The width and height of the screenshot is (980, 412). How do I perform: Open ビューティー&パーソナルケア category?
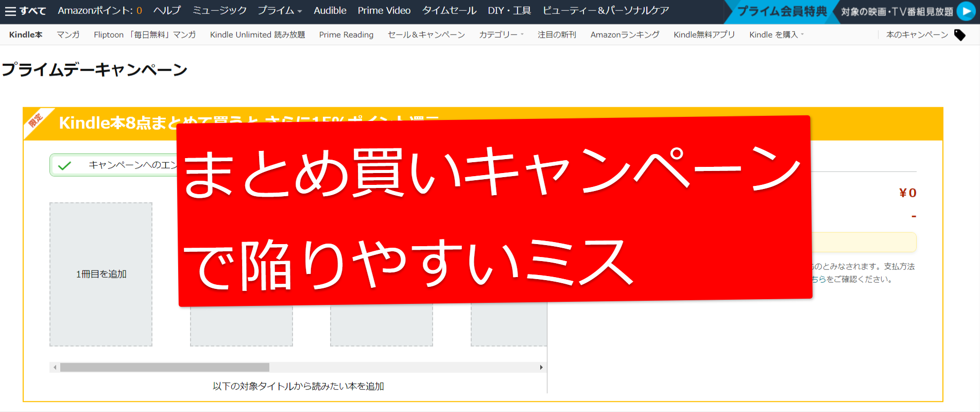point(606,10)
